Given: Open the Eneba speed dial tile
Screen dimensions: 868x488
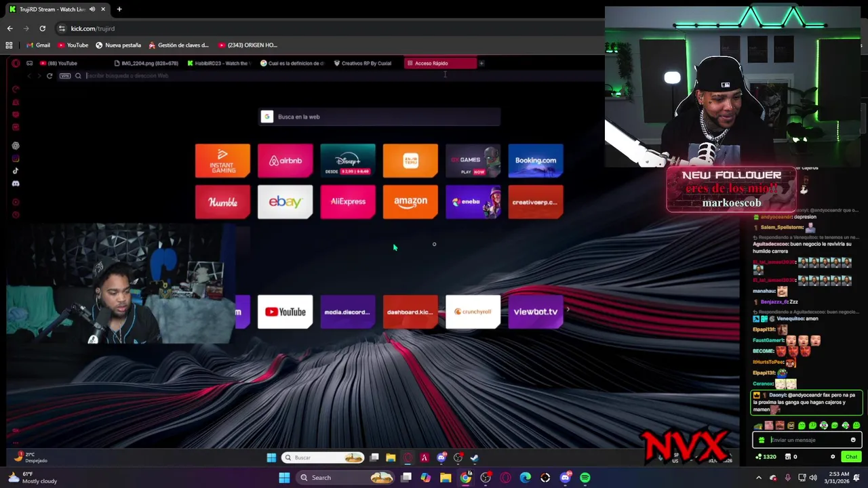Looking at the screenshot, I should 473,202.
